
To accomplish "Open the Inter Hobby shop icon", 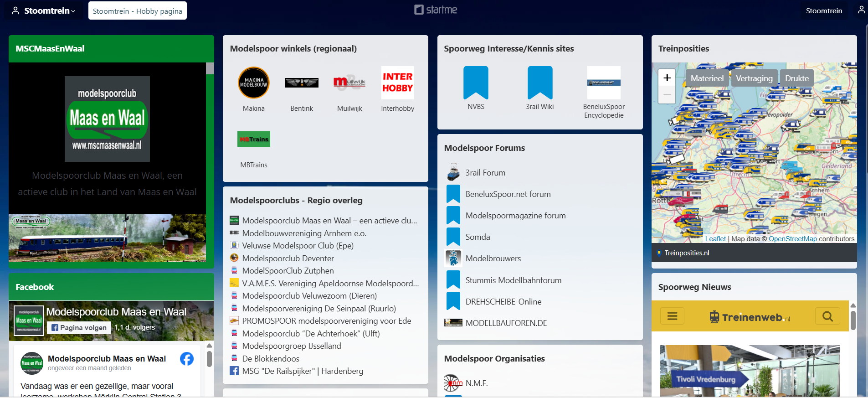I will click(x=398, y=83).
